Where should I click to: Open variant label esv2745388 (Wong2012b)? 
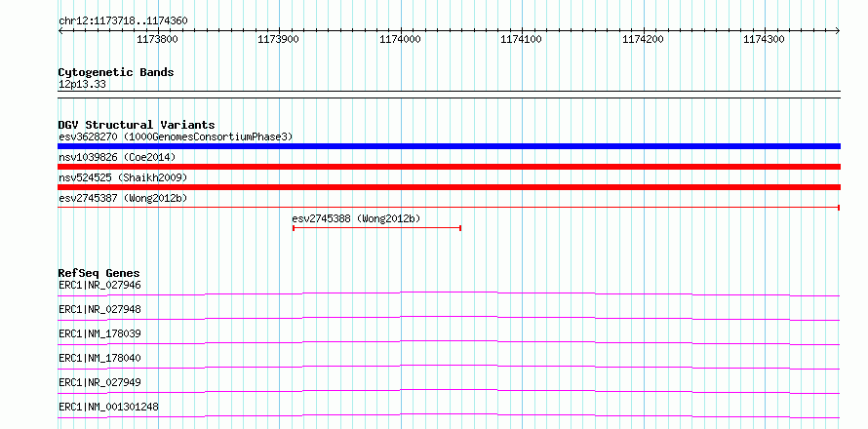tap(356, 218)
